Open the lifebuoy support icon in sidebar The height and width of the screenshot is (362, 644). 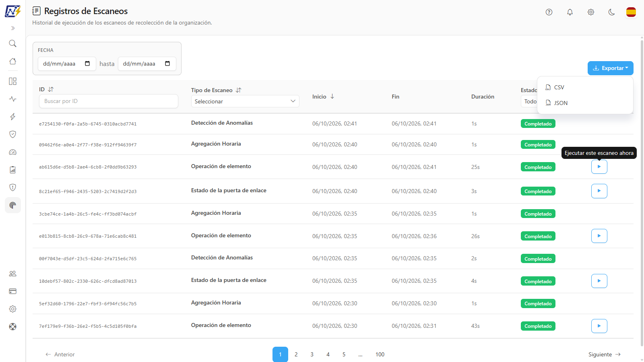click(x=13, y=327)
